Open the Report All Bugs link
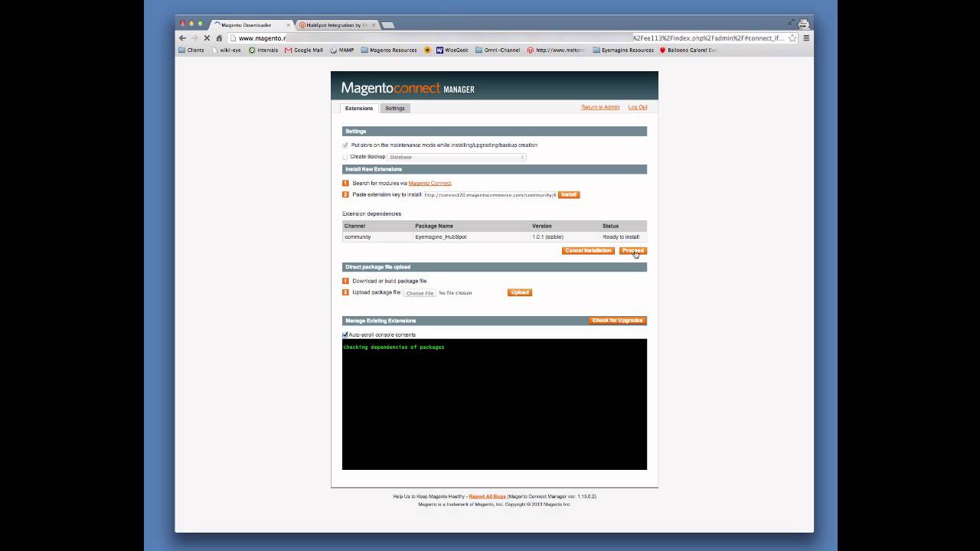The width and height of the screenshot is (980, 551). click(487, 496)
